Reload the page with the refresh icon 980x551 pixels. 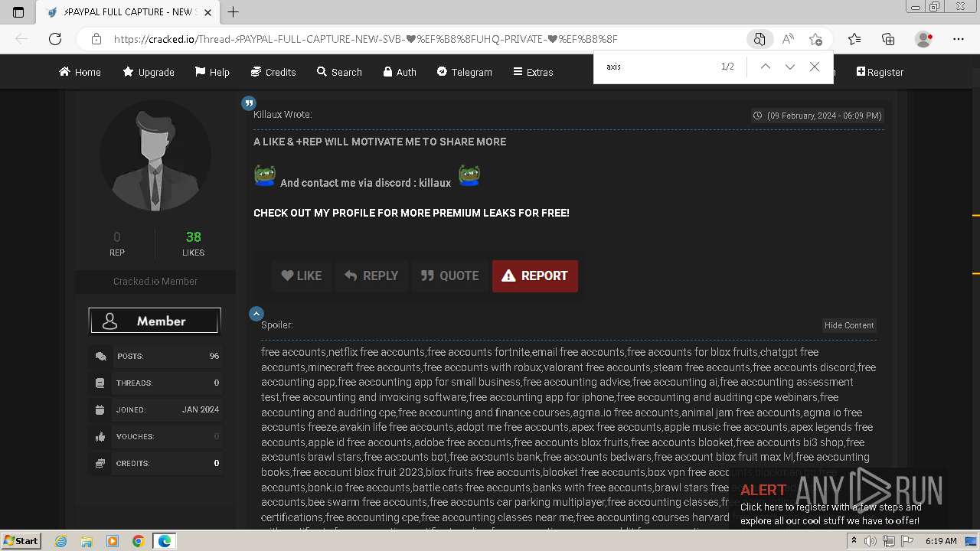click(x=55, y=39)
